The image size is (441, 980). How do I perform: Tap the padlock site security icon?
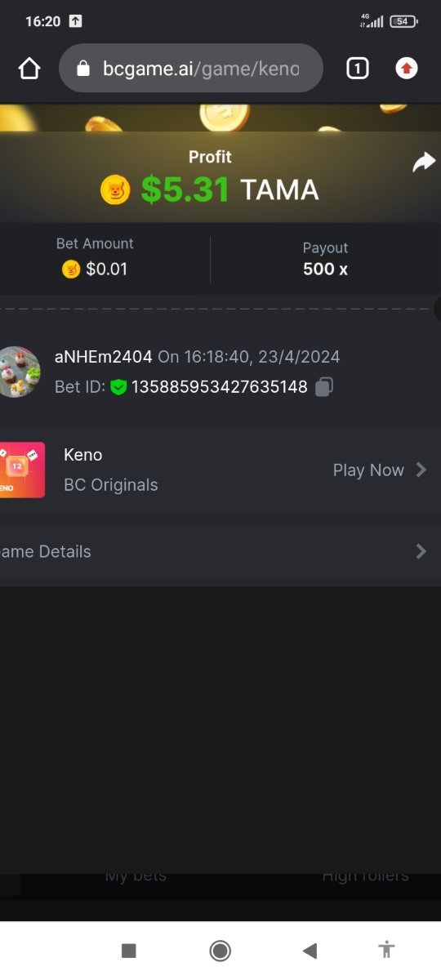pyautogui.click(x=82, y=69)
